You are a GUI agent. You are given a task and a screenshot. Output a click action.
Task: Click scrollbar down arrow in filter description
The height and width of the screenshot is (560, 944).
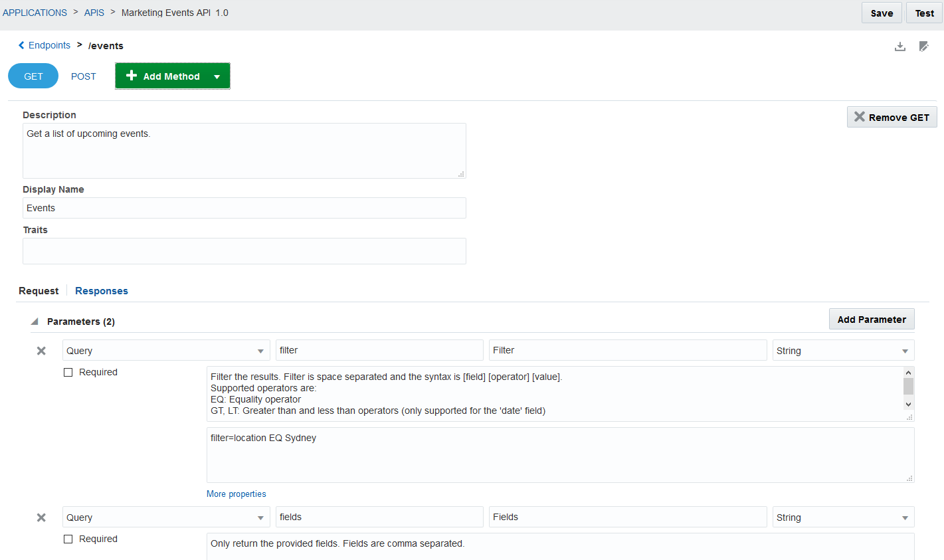[x=908, y=404]
